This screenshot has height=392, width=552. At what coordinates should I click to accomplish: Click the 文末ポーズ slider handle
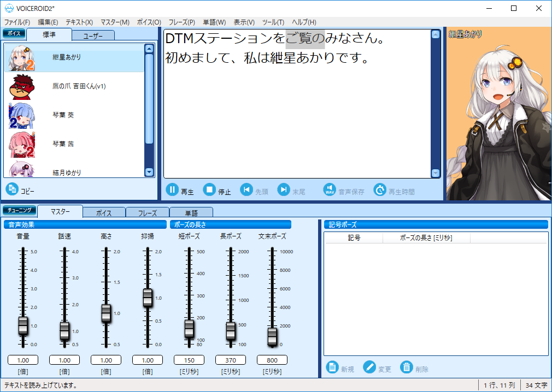tap(272, 336)
